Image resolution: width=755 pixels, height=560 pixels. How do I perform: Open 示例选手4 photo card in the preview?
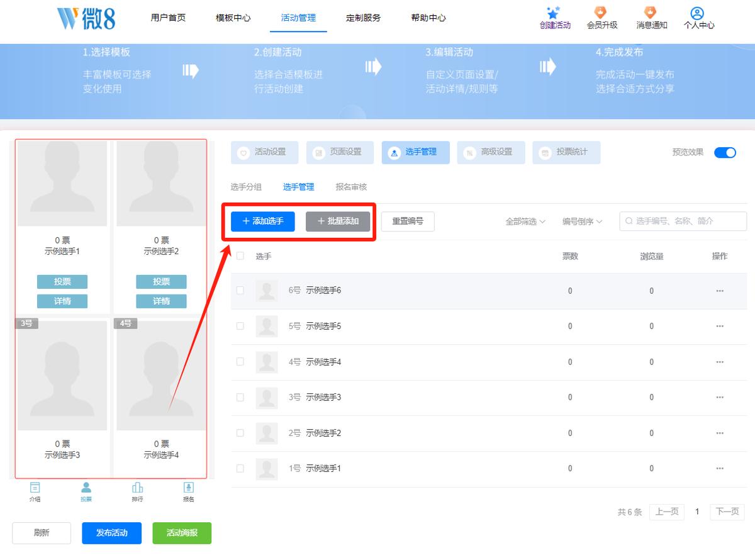point(161,376)
